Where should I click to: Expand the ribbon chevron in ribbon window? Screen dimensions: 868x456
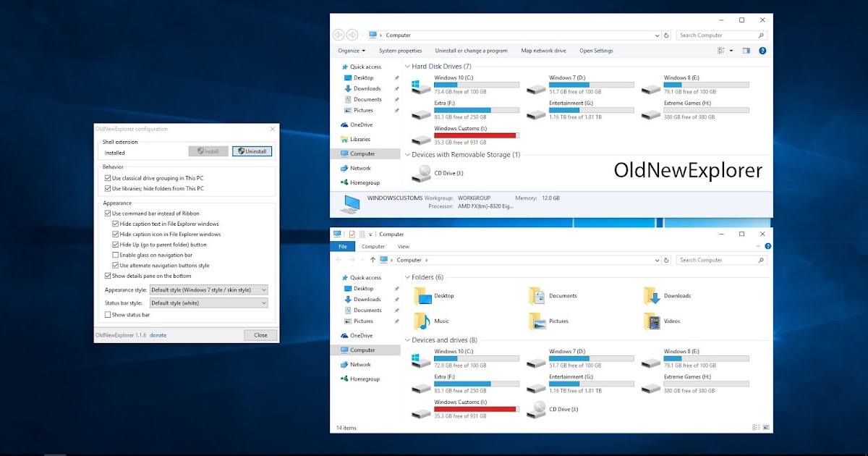[759, 247]
